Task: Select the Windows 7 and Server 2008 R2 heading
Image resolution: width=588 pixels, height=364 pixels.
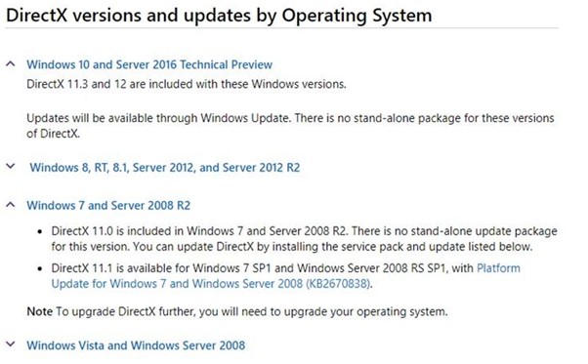Action: (108, 206)
